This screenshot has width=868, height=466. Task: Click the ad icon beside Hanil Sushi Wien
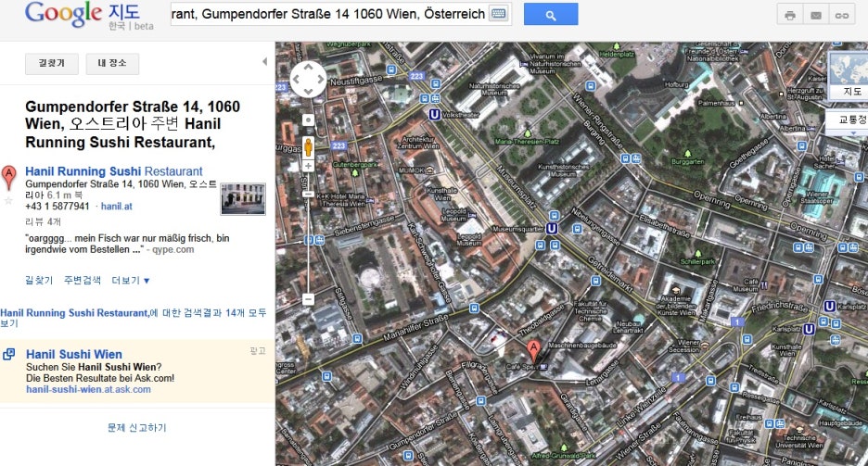tap(9, 354)
